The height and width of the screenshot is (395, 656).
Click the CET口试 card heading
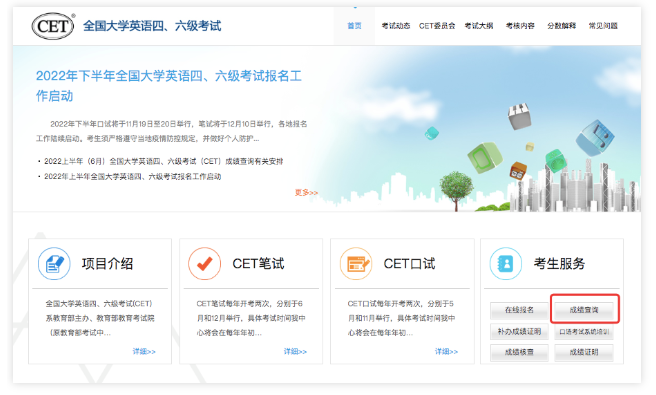coord(409,264)
